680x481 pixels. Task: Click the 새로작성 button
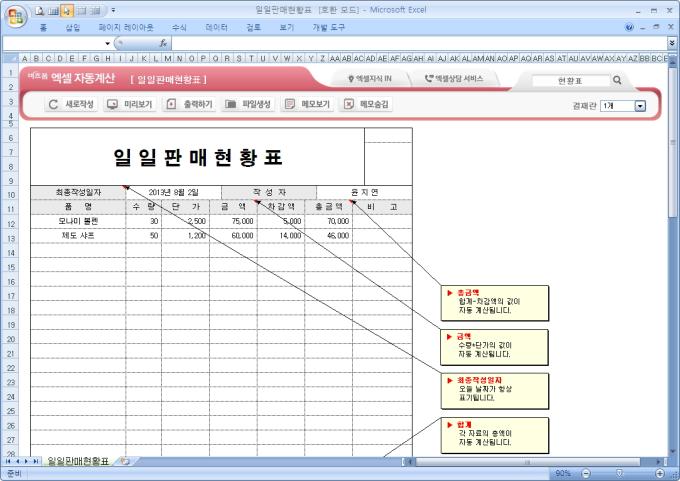[x=71, y=104]
